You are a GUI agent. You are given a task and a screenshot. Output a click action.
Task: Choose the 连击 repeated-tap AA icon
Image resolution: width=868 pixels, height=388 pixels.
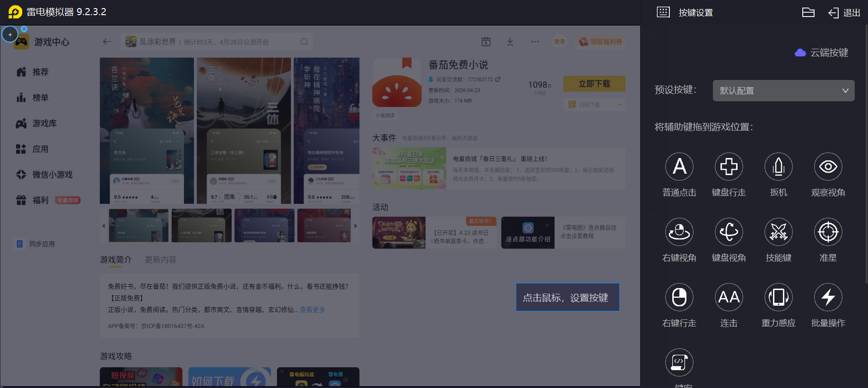pos(729,297)
